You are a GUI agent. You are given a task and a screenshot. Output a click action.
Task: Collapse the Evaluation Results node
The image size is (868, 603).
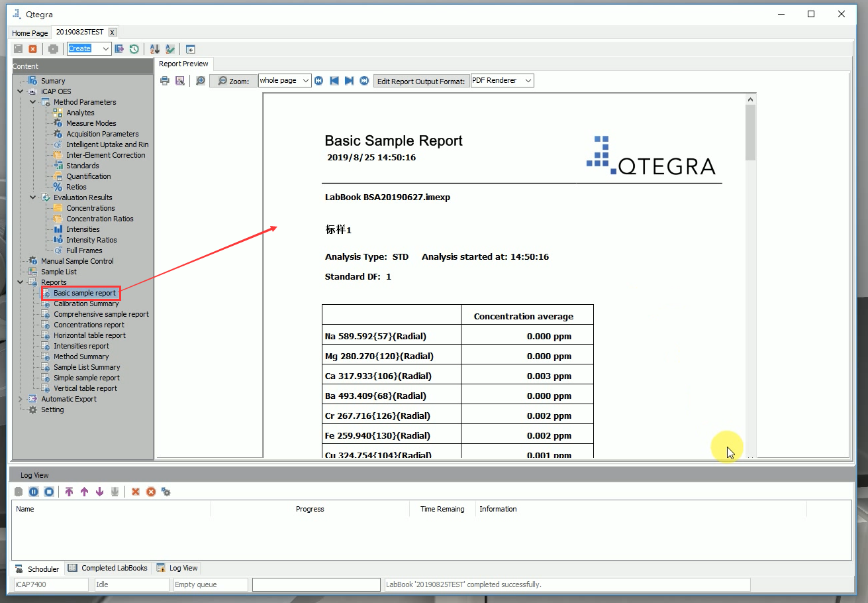[x=33, y=197]
